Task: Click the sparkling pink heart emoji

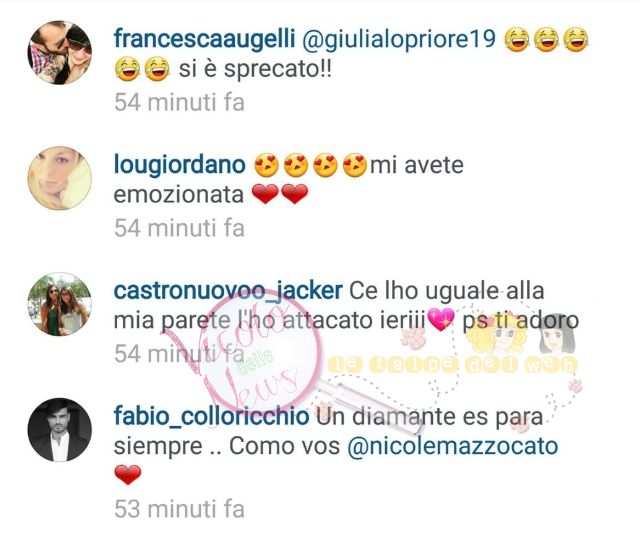Action: point(441,319)
